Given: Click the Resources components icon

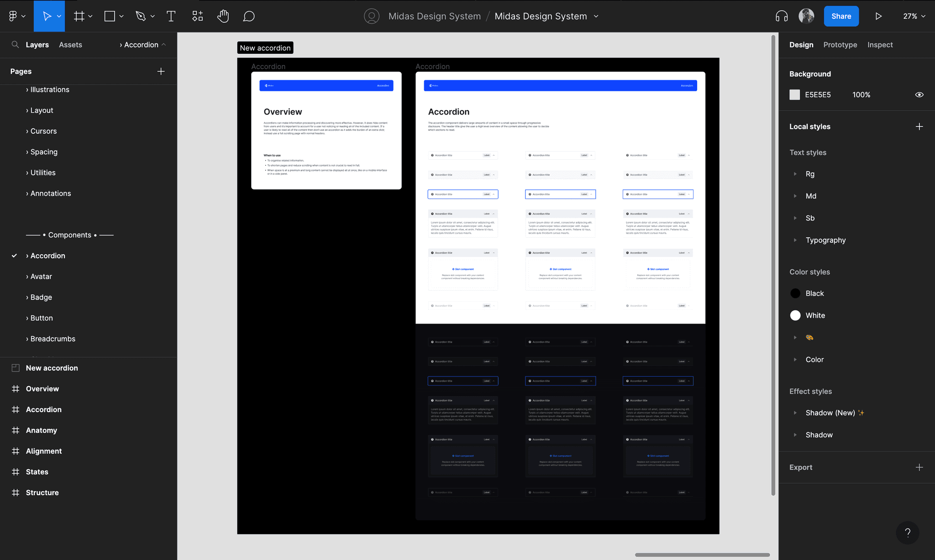Looking at the screenshot, I should tap(197, 16).
